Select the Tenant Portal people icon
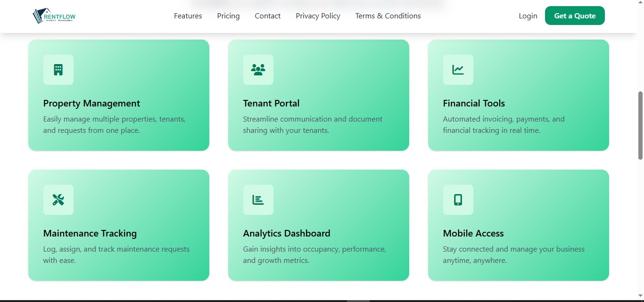644x302 pixels. pos(258,70)
